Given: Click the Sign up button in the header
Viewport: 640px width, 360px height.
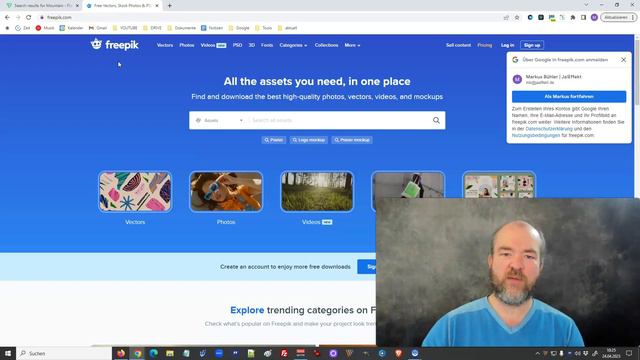Looking at the screenshot, I should pos(532,45).
